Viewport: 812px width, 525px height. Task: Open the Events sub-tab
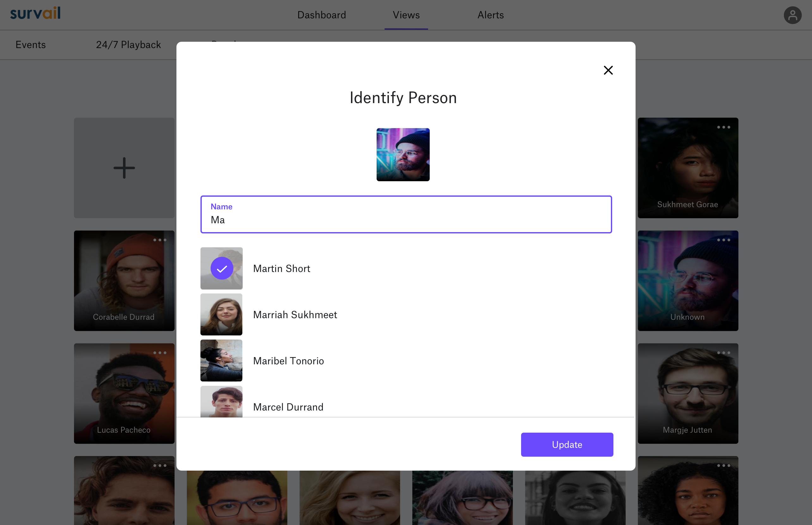pyautogui.click(x=31, y=45)
